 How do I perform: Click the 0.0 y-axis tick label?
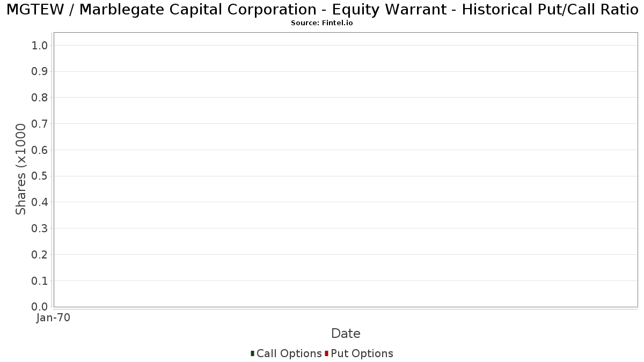click(x=40, y=307)
